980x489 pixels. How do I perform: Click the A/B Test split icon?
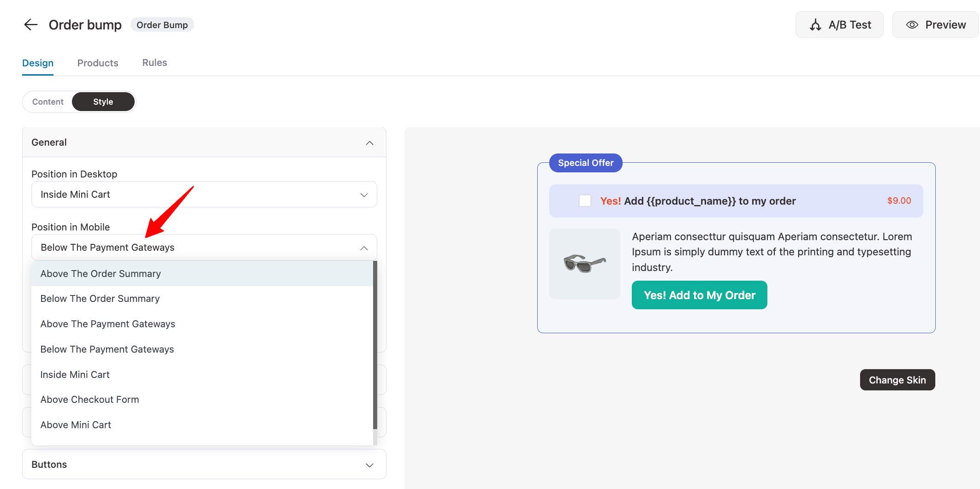pyautogui.click(x=815, y=25)
